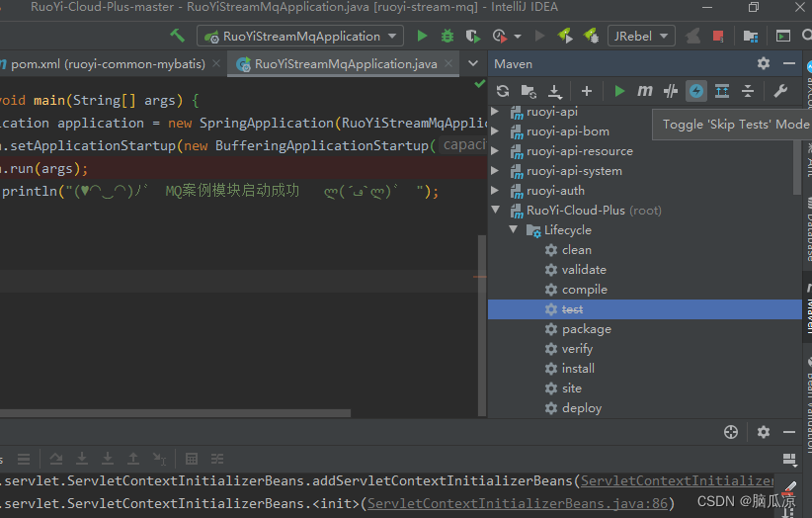The image size is (812, 518).
Task: Click the Maven tree vertical scrollbar
Action: click(797, 167)
